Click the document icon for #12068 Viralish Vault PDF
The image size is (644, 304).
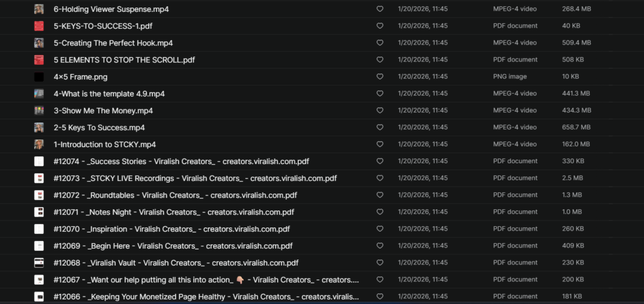(x=39, y=263)
